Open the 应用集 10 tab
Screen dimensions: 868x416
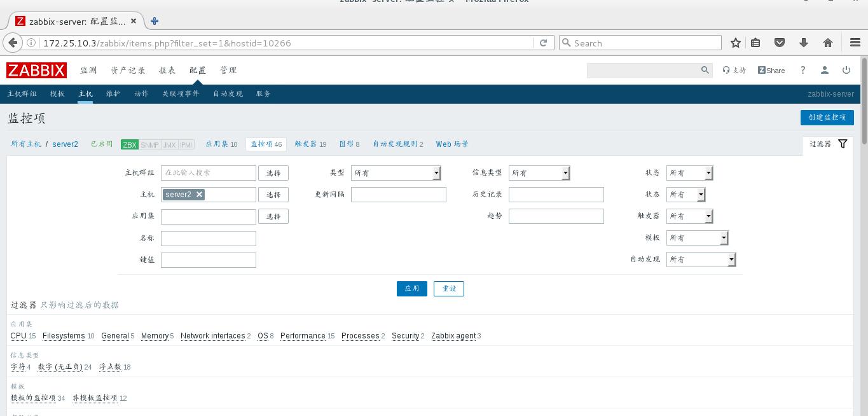pos(221,144)
